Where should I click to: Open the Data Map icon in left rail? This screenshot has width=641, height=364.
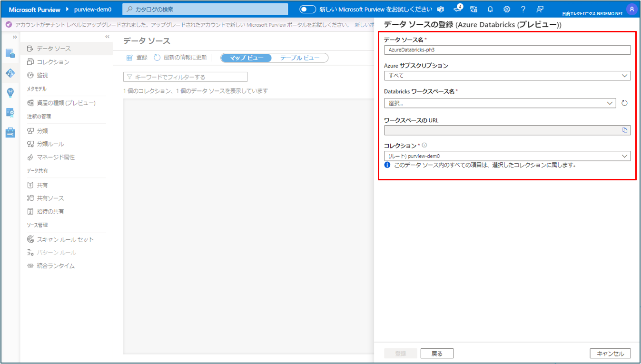coord(10,73)
